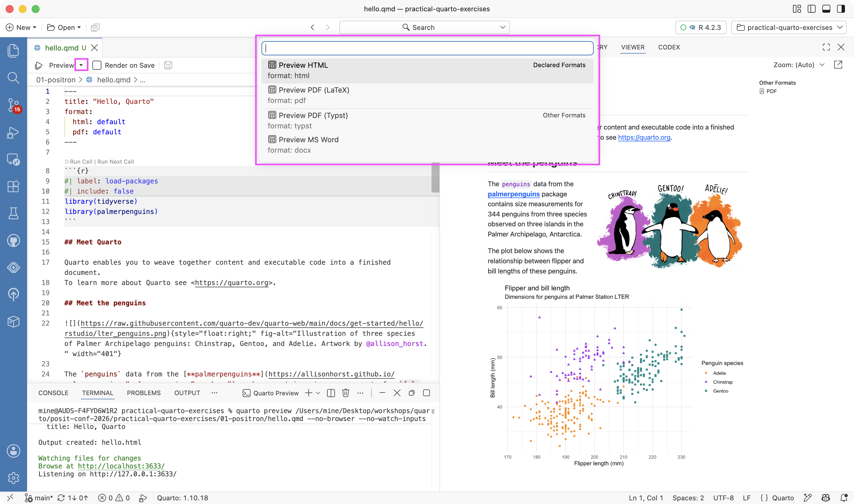Open the Extensions icon in activity bar
This screenshot has width=854, height=504.
pos(13,186)
